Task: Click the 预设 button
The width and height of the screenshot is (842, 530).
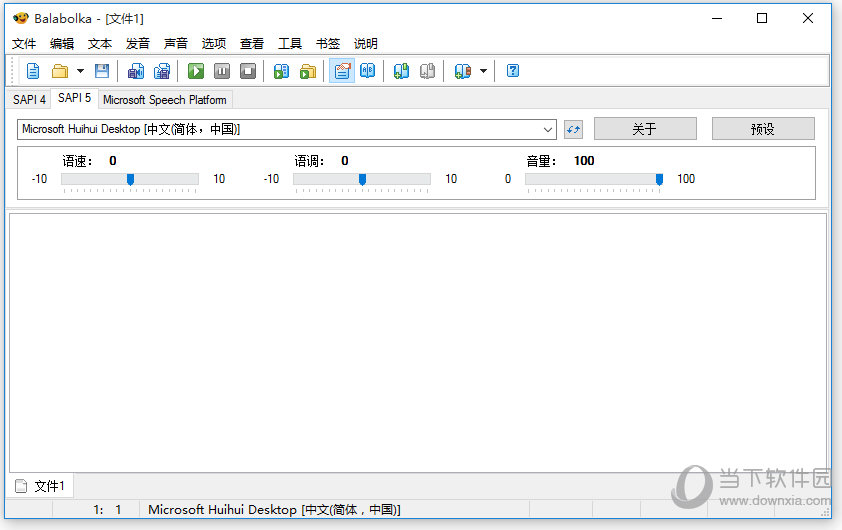Action: [x=763, y=129]
